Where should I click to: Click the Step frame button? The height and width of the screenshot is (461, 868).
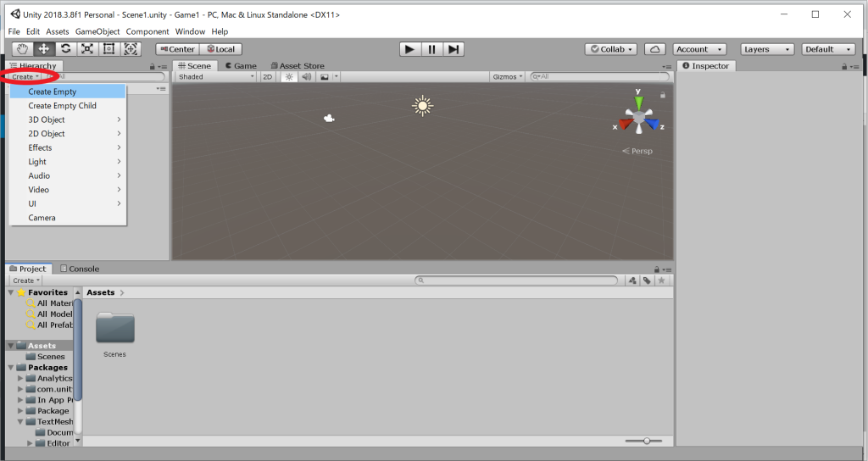(453, 49)
